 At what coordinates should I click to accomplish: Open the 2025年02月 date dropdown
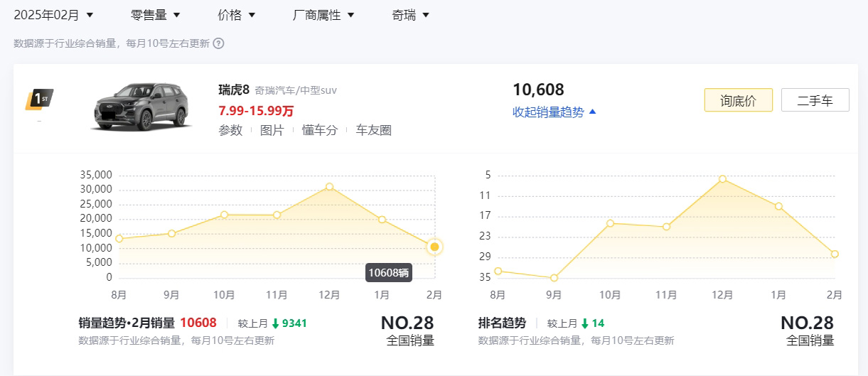pos(53,15)
